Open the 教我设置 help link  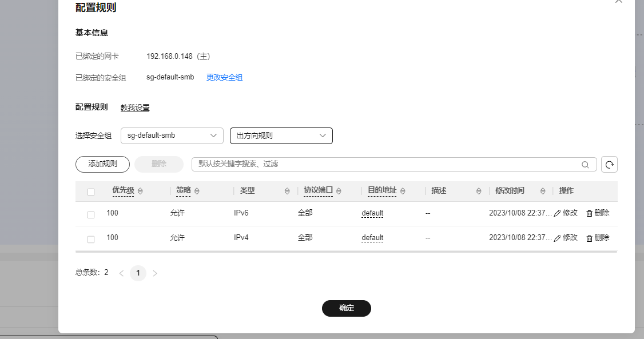(x=135, y=107)
